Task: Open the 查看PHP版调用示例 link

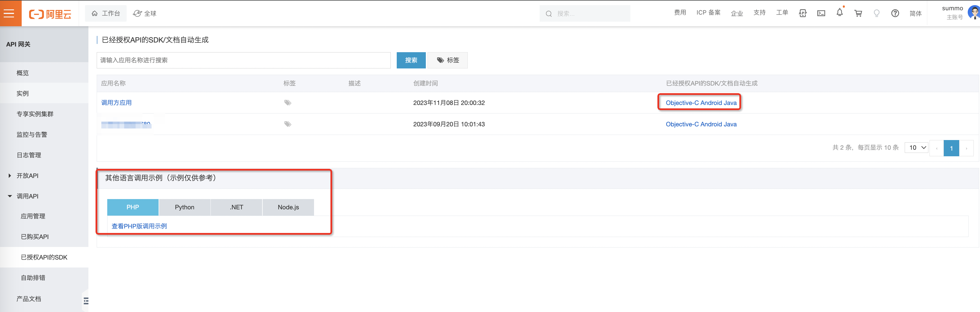Action: click(139, 226)
